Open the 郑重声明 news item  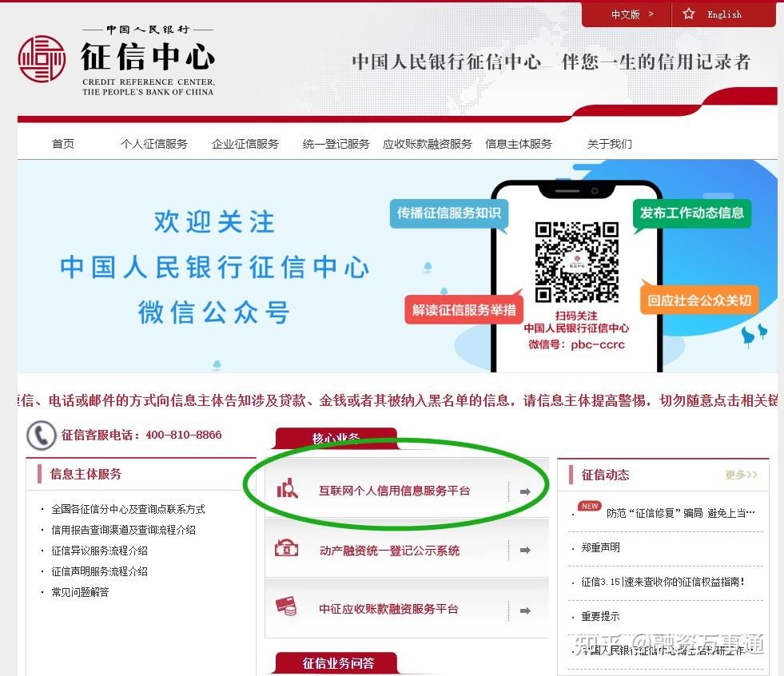tap(600, 547)
